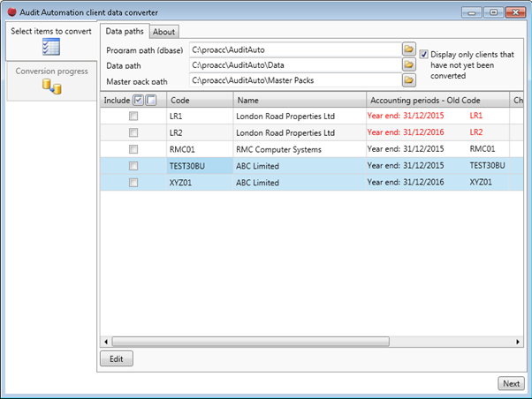Sort by the Name column header

point(300,100)
